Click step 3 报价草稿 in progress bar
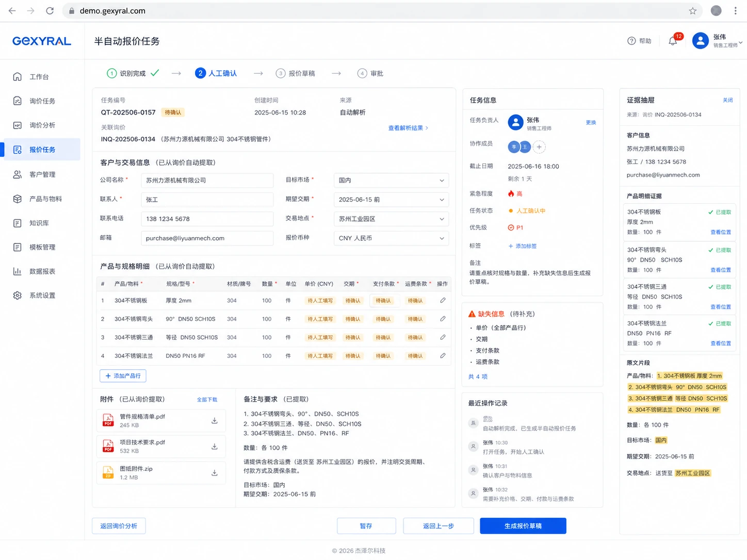747x560 pixels. coord(296,73)
